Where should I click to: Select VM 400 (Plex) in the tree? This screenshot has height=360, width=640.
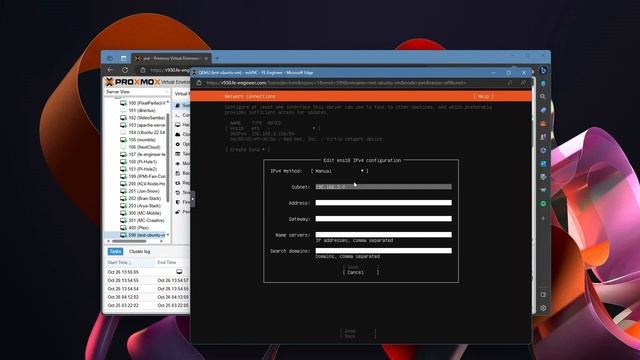tap(134, 228)
